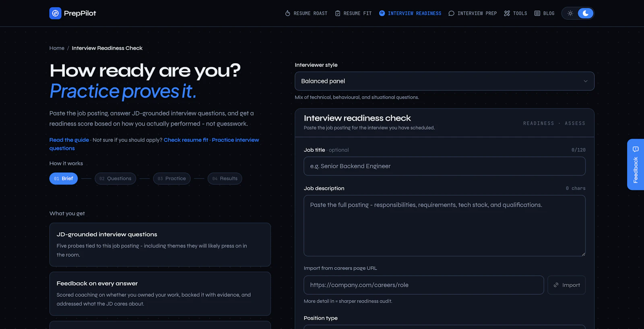Click the JD-grounded interview questions card
Screen dimensions: 644x329
(160, 244)
